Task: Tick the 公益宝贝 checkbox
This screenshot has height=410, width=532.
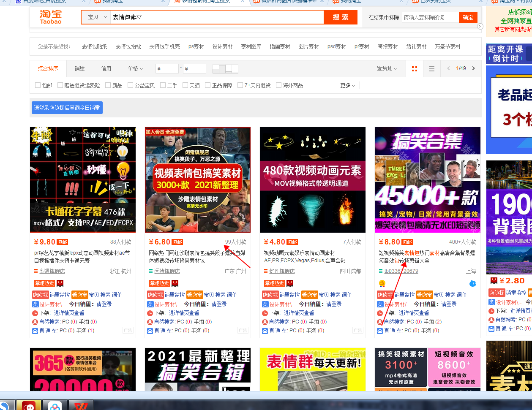Action: 130,85
